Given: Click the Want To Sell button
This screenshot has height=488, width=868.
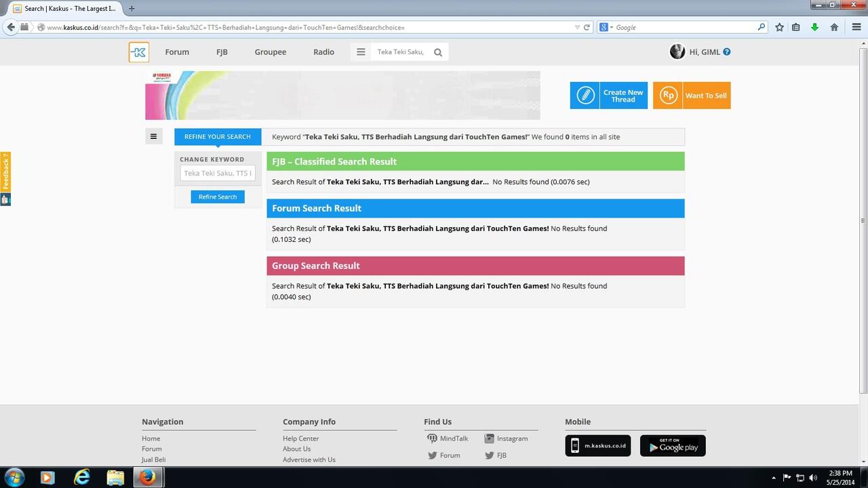Looking at the screenshot, I should 692,96.
